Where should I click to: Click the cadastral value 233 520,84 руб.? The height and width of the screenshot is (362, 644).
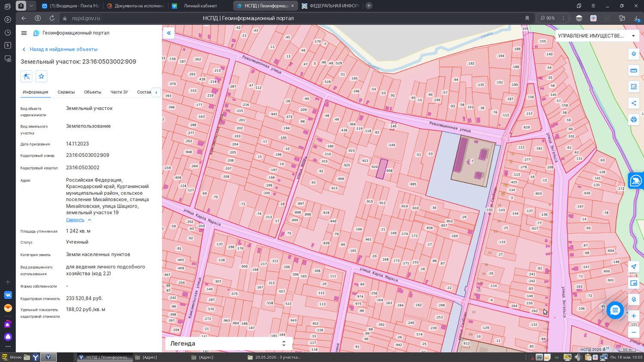pos(85,299)
